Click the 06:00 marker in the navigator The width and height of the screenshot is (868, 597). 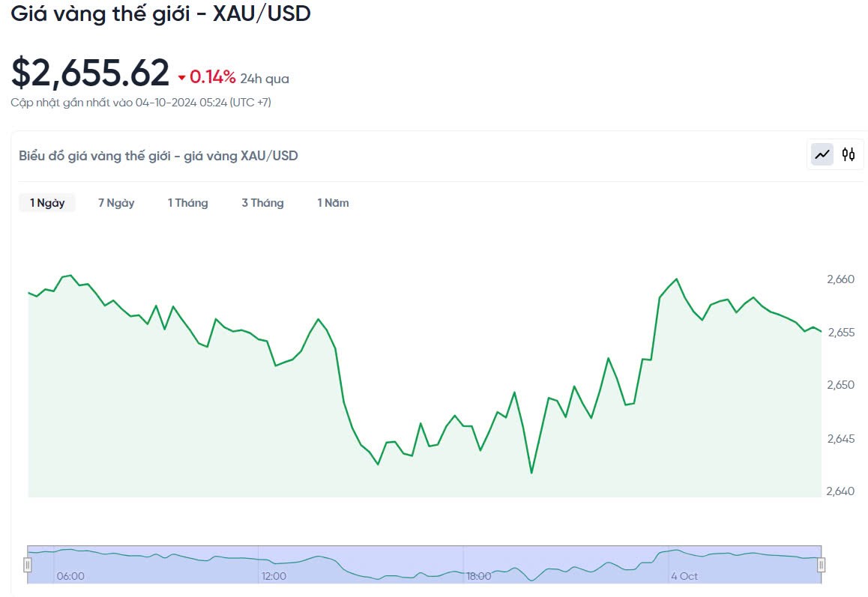[70, 576]
